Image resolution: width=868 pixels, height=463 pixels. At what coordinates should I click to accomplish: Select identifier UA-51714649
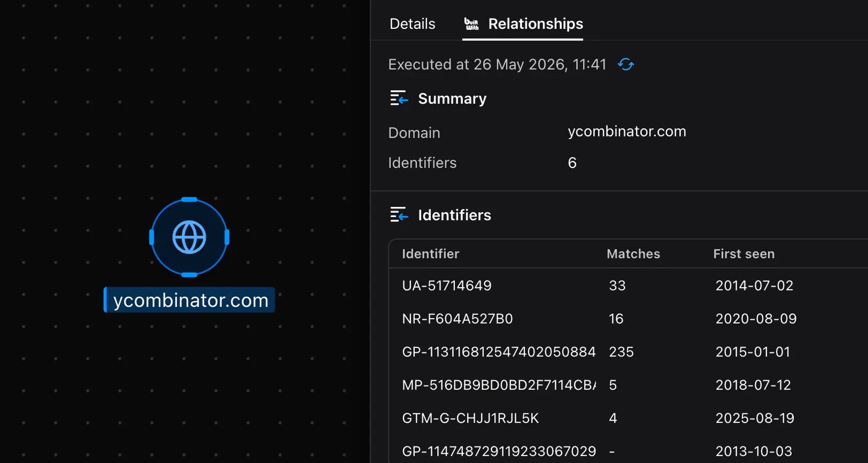coord(446,285)
